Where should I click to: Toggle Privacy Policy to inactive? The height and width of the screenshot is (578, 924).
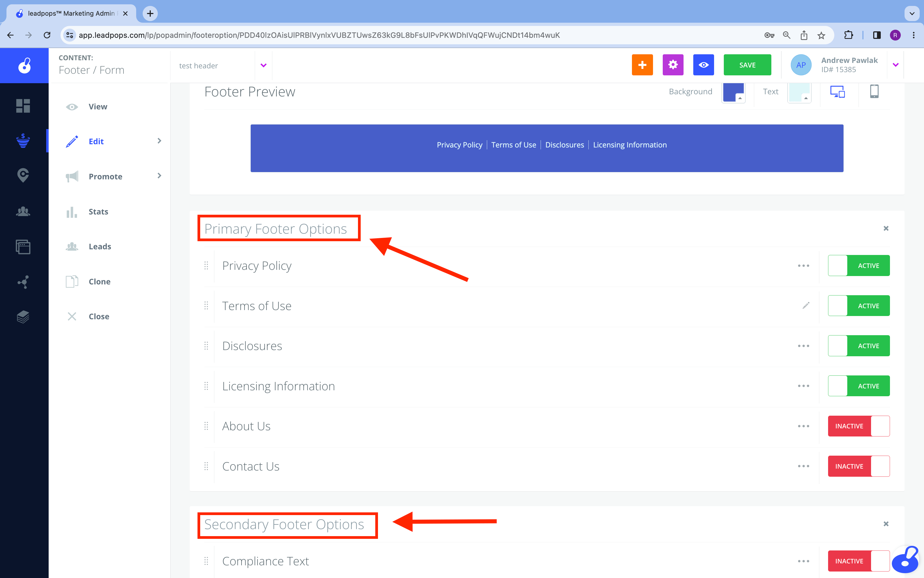click(x=859, y=266)
